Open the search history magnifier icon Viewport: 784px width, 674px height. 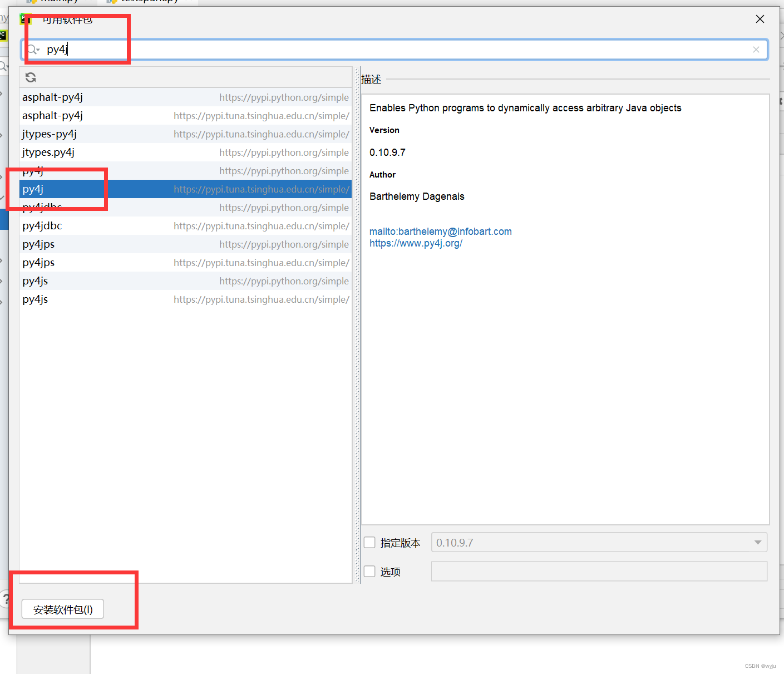click(x=33, y=50)
